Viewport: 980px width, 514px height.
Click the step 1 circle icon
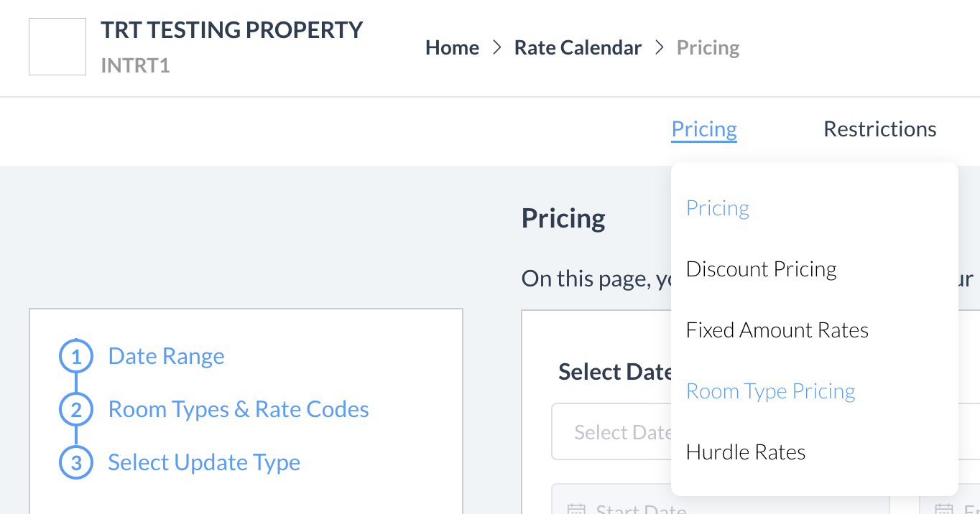(76, 356)
